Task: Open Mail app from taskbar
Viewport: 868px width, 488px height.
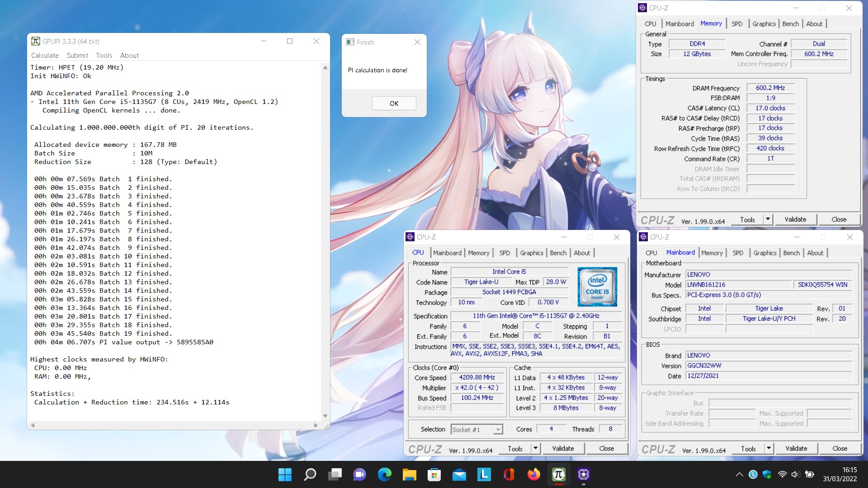Action: [x=459, y=474]
